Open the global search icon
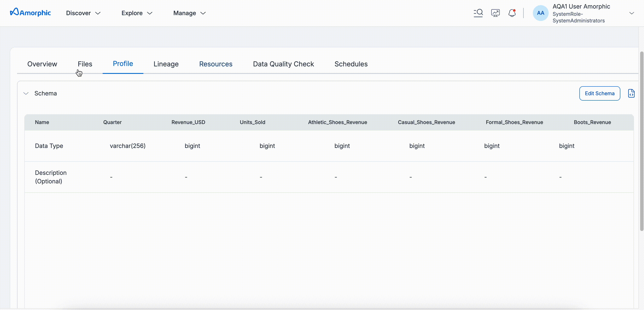The image size is (644, 310). pos(478,13)
